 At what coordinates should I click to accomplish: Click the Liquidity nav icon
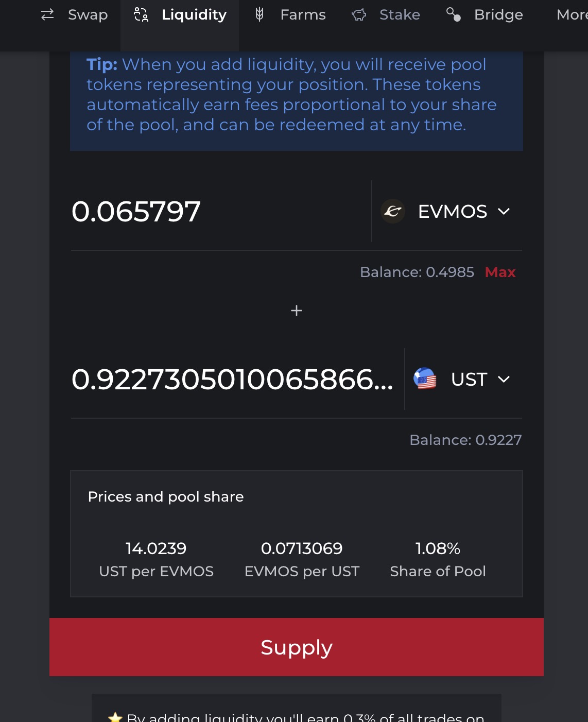point(141,14)
